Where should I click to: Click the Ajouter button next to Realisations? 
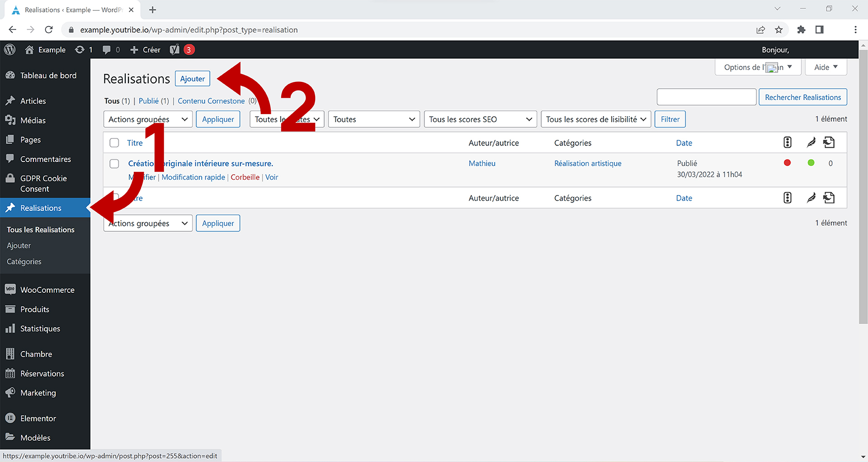[x=193, y=79]
